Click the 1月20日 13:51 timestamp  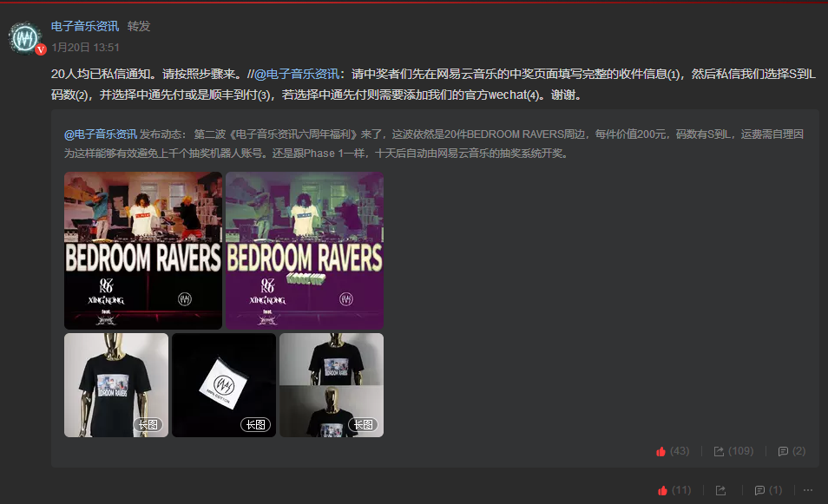tap(85, 48)
